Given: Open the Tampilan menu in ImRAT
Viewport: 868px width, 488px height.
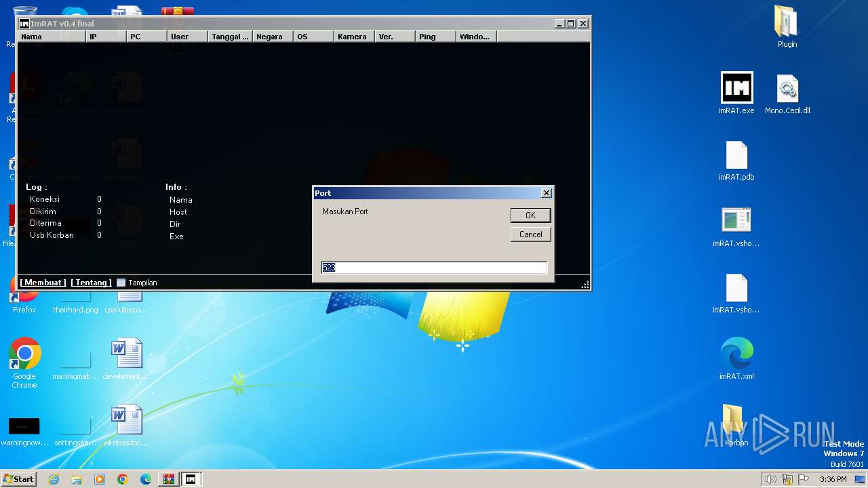Looking at the screenshot, I should coord(137,283).
